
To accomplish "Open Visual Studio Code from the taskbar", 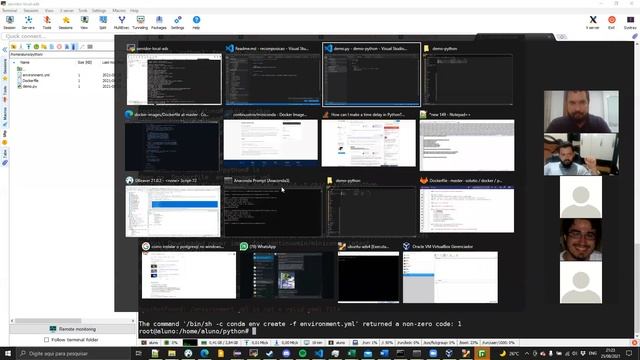I will (319, 353).
